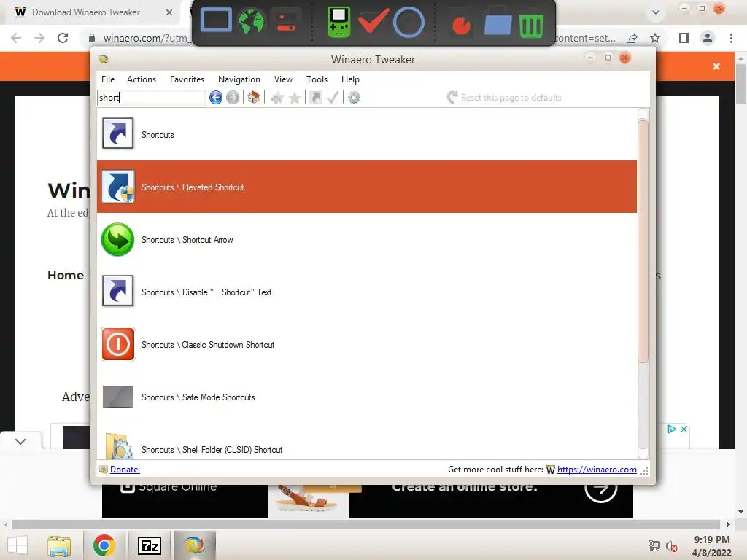Screen dimensions: 747x560
Task: Expand the chevron at page bottom left
Action: pyautogui.click(x=20, y=441)
